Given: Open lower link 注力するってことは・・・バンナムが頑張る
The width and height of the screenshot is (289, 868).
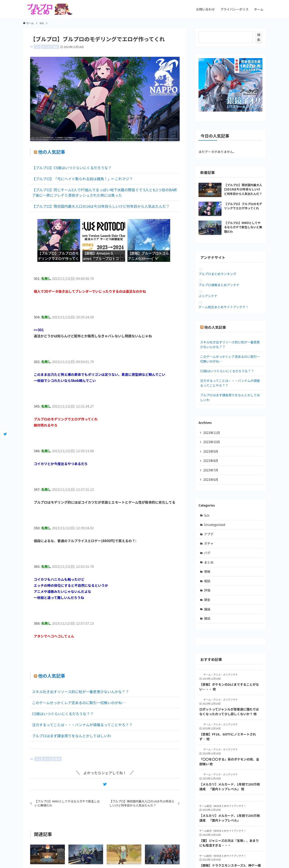Looking at the screenshot, I should [x=82, y=725].
